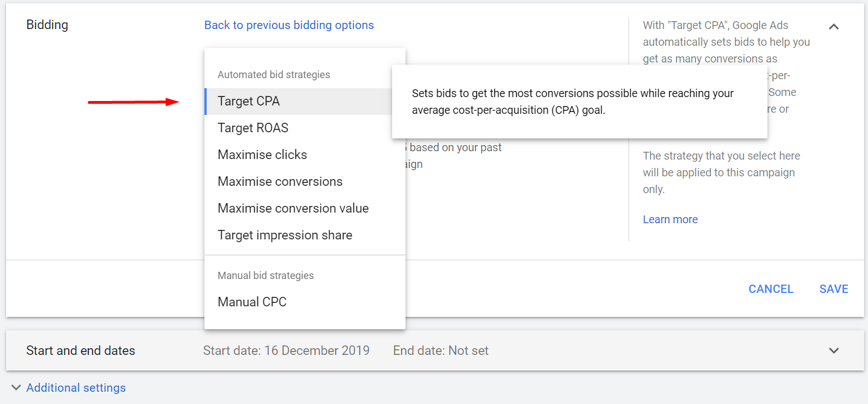Screen dimensions: 868x404
Task: Click the End date Not set text
Action: click(441, 350)
